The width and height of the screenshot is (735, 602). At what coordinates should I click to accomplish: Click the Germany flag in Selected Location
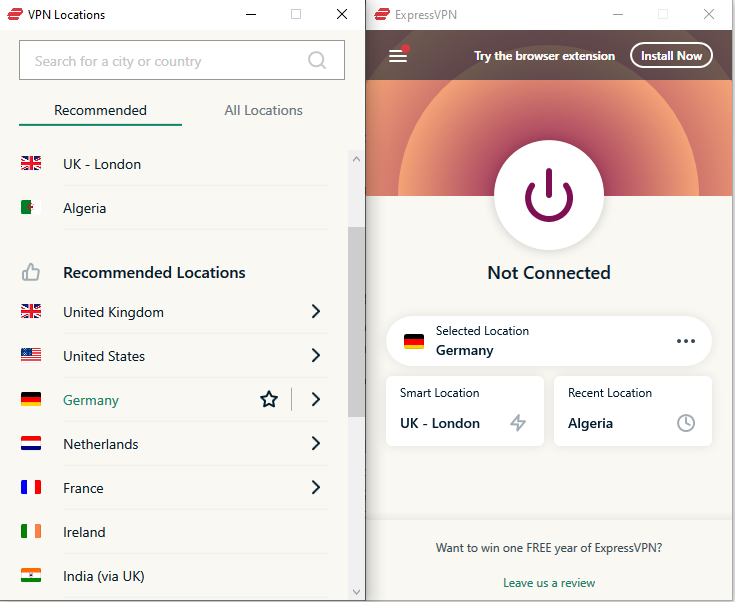click(414, 341)
